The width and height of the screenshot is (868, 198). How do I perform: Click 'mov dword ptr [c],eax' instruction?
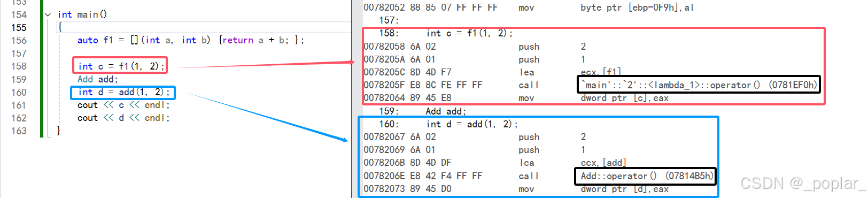pyautogui.click(x=593, y=98)
